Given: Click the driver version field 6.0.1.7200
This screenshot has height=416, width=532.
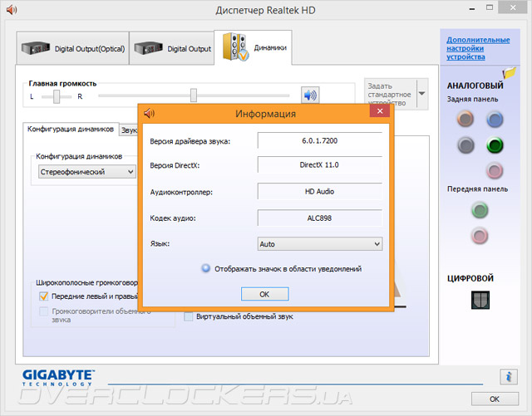Looking at the screenshot, I should (319, 140).
